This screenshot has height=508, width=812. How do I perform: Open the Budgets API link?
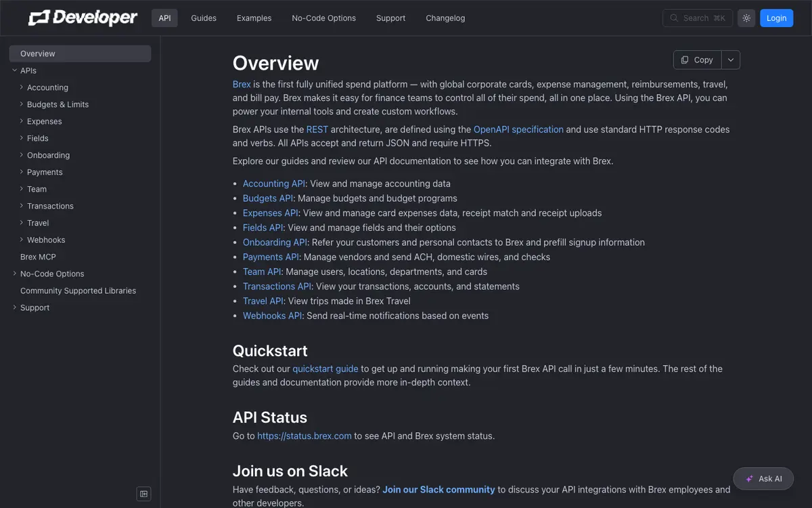coord(268,198)
